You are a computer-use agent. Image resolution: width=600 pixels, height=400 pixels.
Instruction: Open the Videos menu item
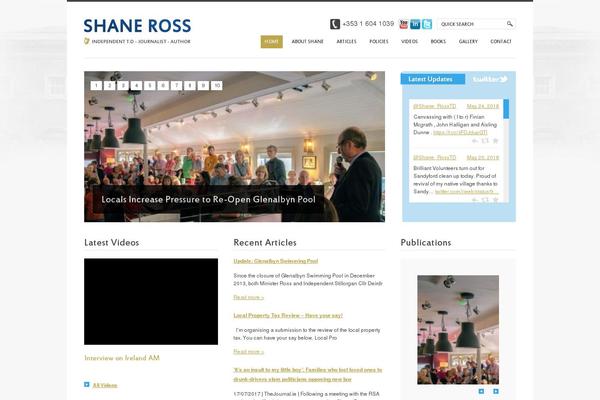[x=409, y=42]
